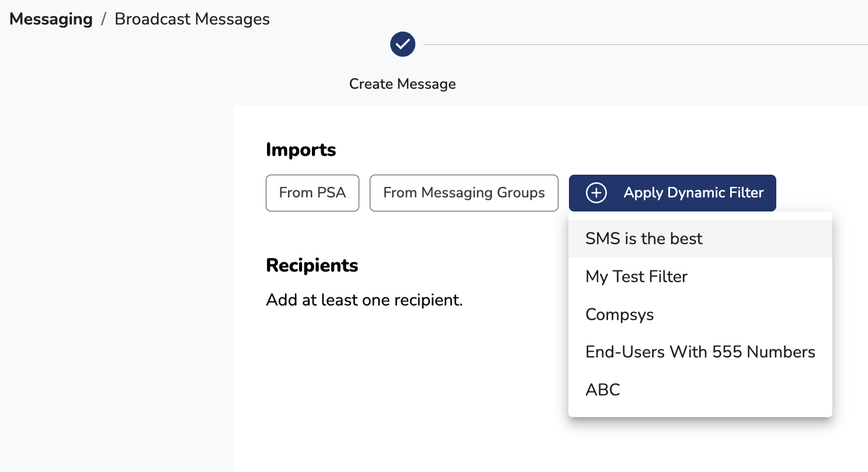Go to Messaging in the breadcrumb
Viewport: 868px width, 472px height.
point(51,19)
